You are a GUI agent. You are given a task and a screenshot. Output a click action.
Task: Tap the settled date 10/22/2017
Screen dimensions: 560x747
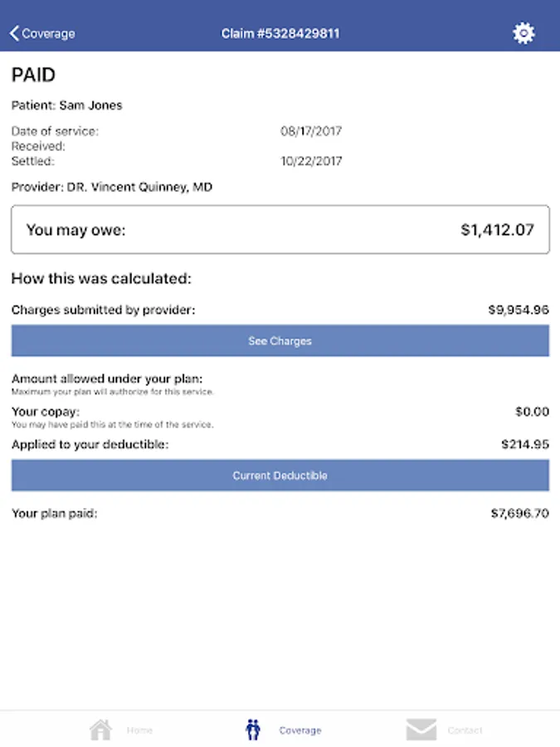(x=311, y=161)
